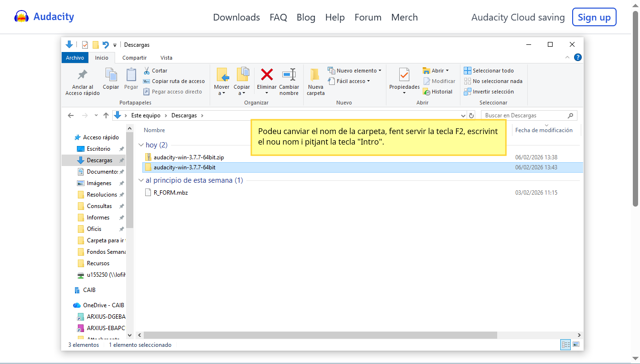
Task: Open the Downloads link on Audacity site
Action: (236, 17)
